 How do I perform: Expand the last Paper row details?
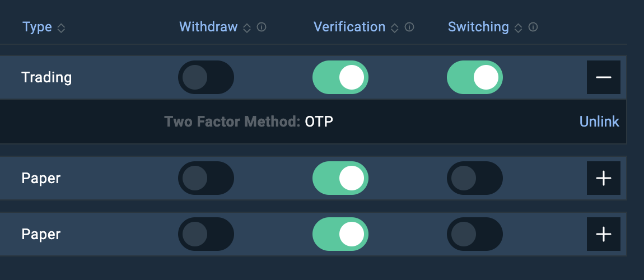604,234
